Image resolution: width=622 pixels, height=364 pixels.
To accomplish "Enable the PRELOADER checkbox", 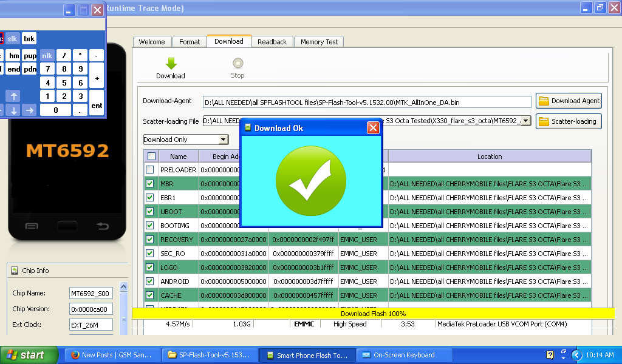I will tap(150, 170).
